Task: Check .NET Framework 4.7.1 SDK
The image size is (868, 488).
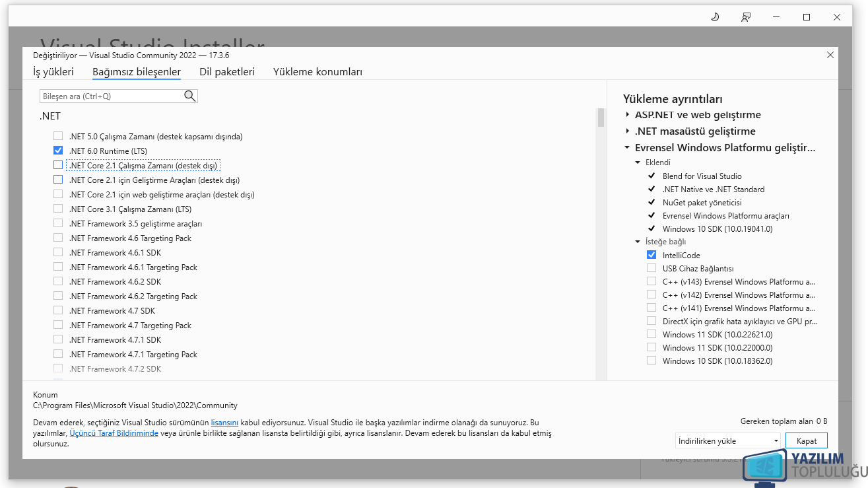Action: (58, 339)
